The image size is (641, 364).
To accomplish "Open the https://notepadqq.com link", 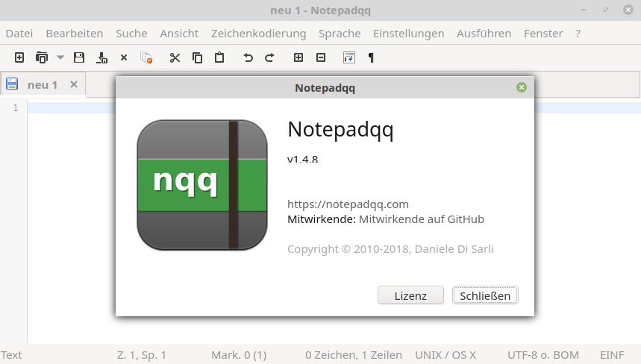I will (348, 204).
